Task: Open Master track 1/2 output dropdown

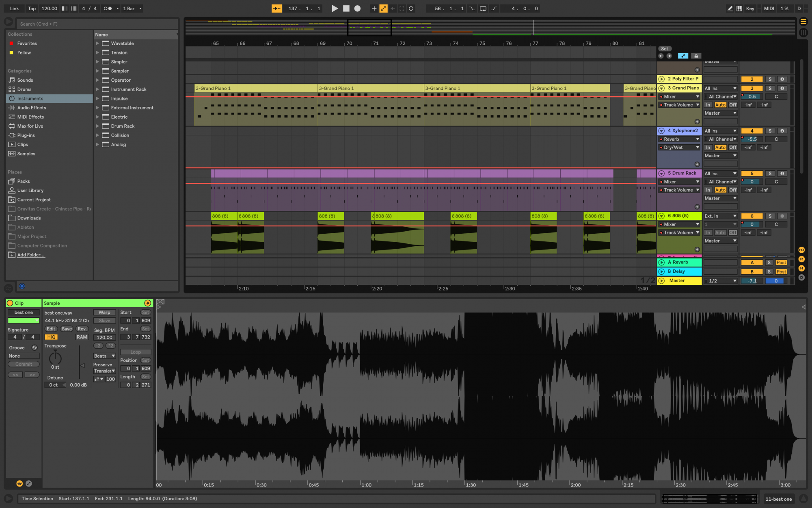Action: tap(721, 281)
